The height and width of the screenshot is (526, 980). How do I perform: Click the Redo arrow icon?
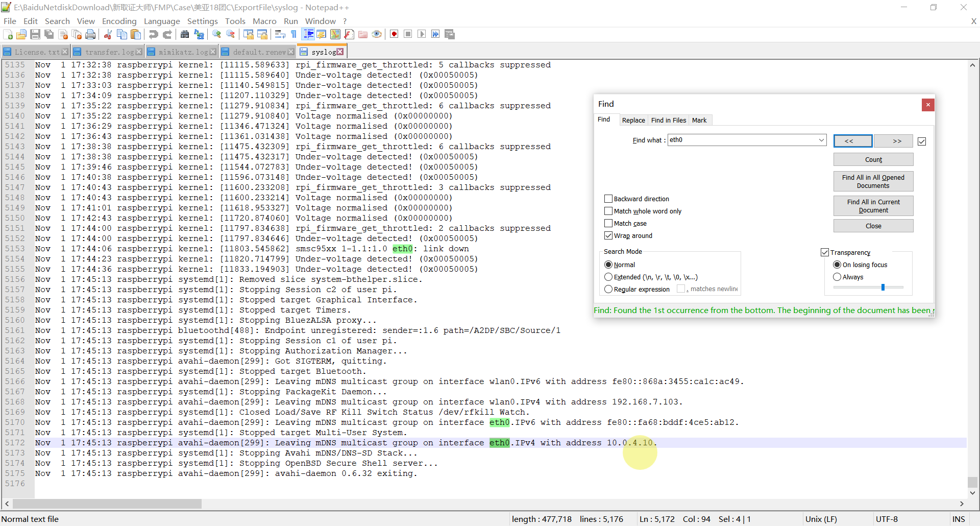click(167, 34)
